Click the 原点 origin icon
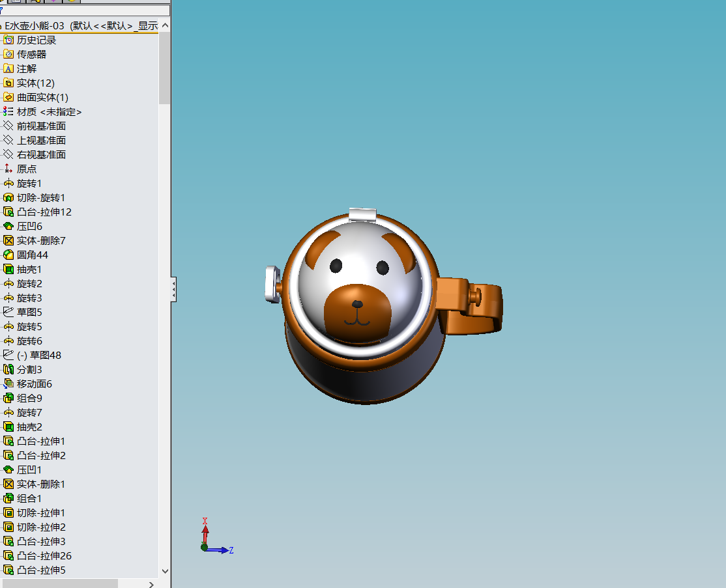Screen dimensions: 726x588 8,169
